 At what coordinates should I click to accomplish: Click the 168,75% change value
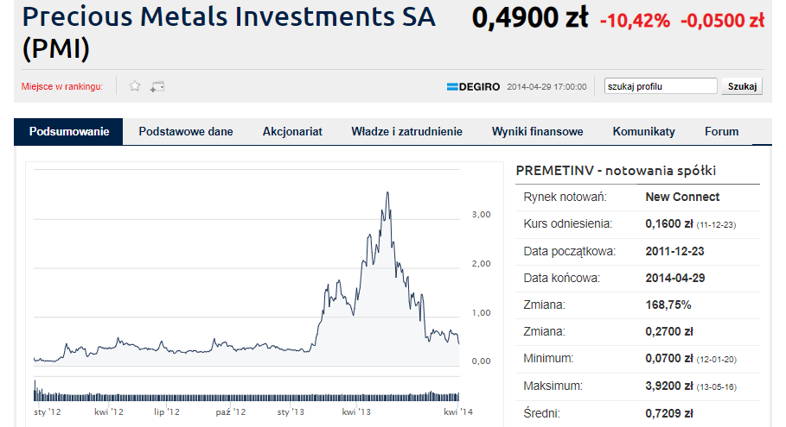tap(668, 305)
